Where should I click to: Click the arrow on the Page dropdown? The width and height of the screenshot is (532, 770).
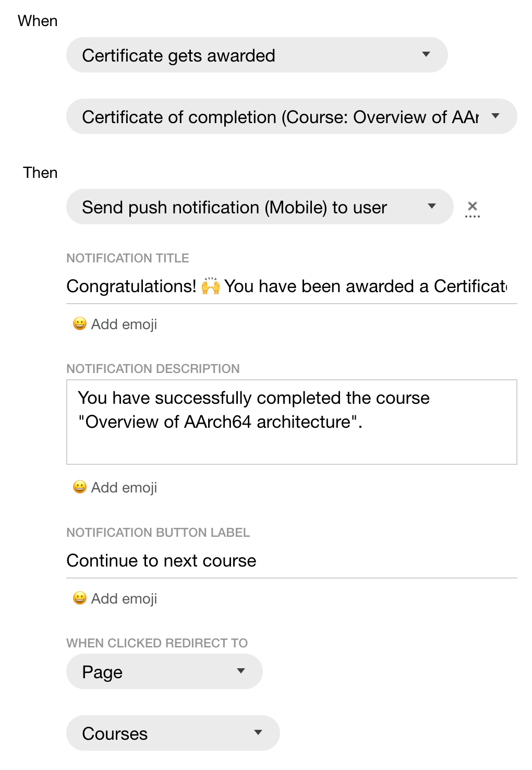pos(241,671)
